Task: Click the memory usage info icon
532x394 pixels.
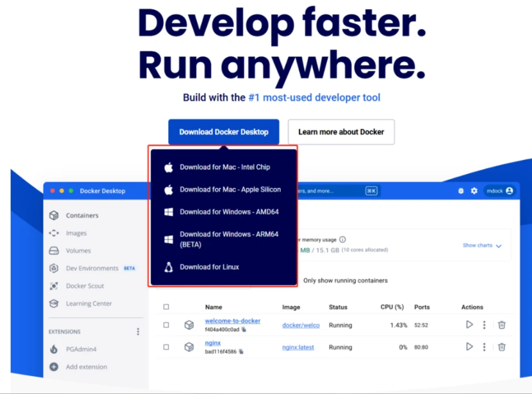Action: tap(342, 240)
